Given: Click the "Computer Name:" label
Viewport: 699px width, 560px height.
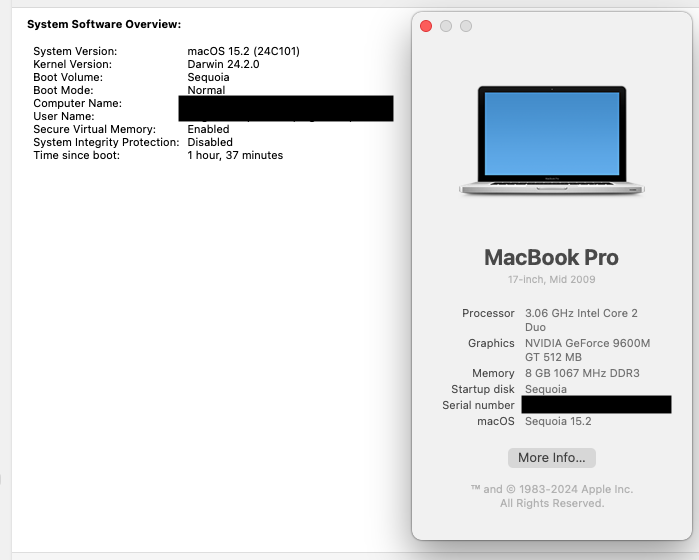Looking at the screenshot, I should [x=77, y=103].
